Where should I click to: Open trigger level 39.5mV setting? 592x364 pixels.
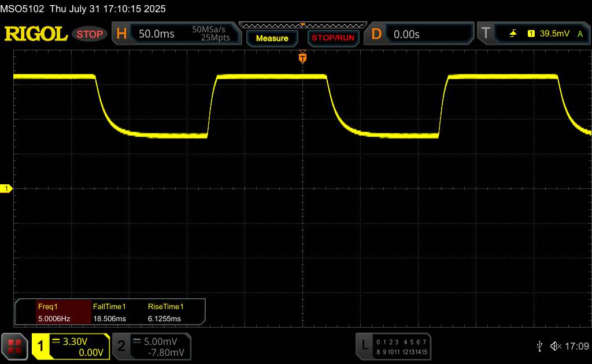pyautogui.click(x=554, y=34)
